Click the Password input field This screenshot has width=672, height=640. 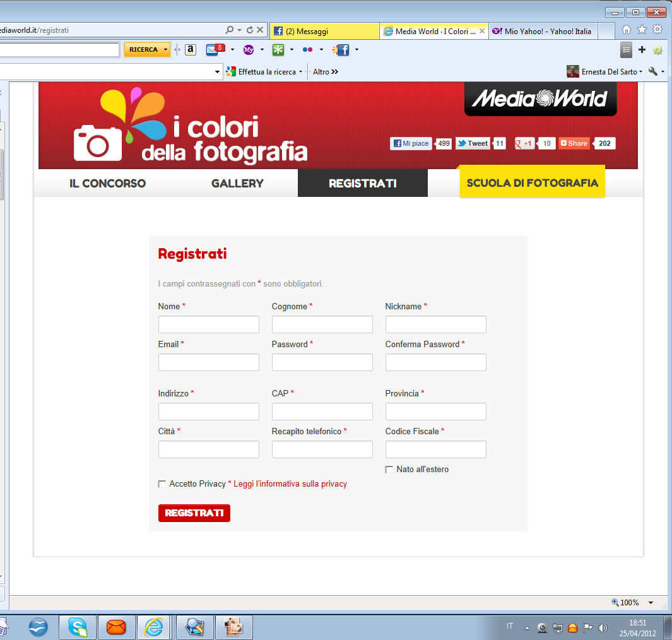322,362
